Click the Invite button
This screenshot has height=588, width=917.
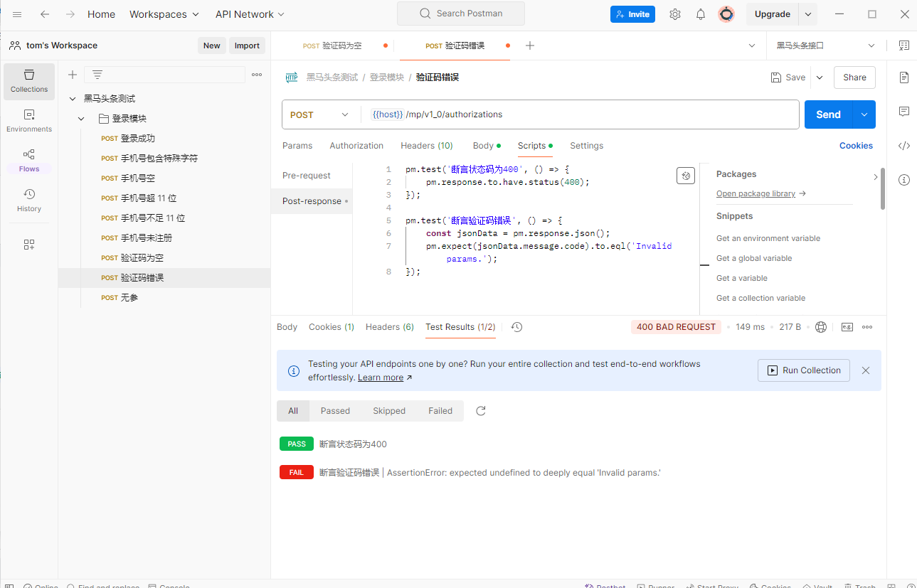pyautogui.click(x=632, y=14)
